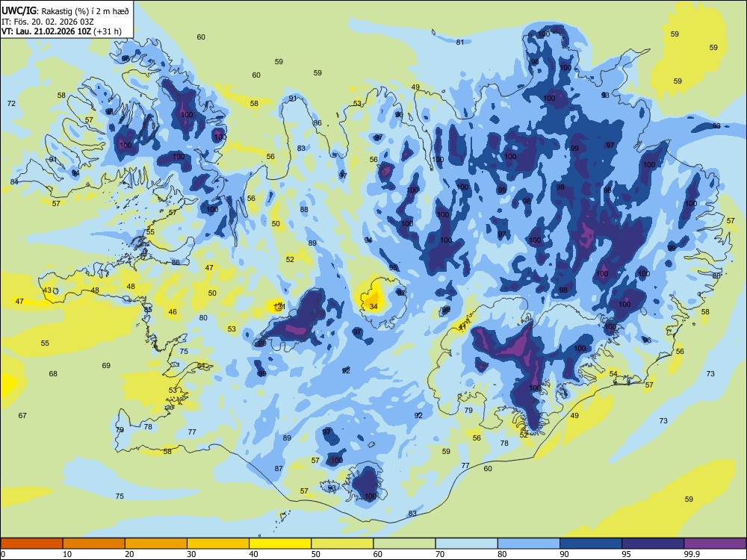Click the 0–10 dark orange legend swatch
This screenshot has width=747, height=560.
31,544
